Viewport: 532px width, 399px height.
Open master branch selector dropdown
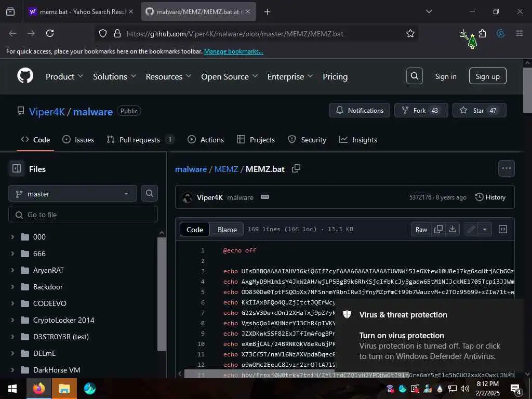(73, 194)
